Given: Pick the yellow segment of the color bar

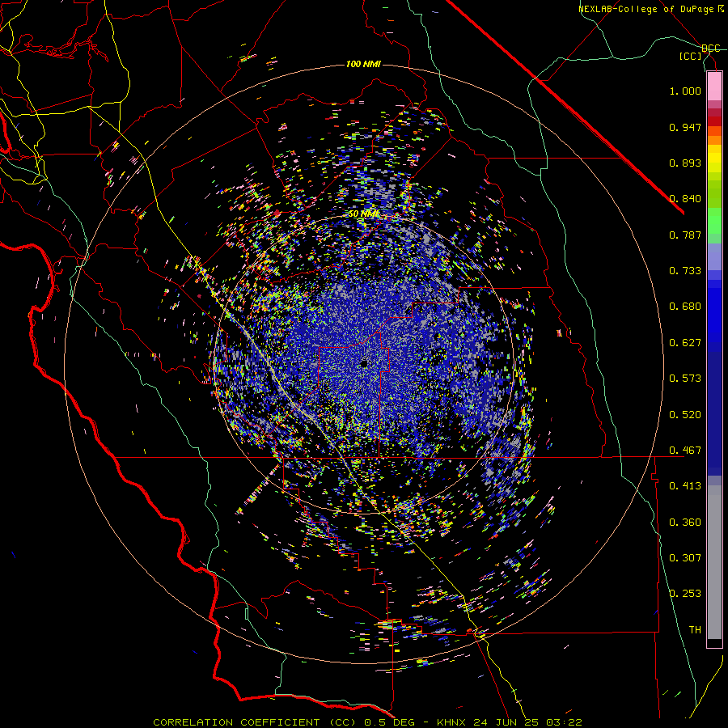Looking at the screenshot, I should [714, 159].
